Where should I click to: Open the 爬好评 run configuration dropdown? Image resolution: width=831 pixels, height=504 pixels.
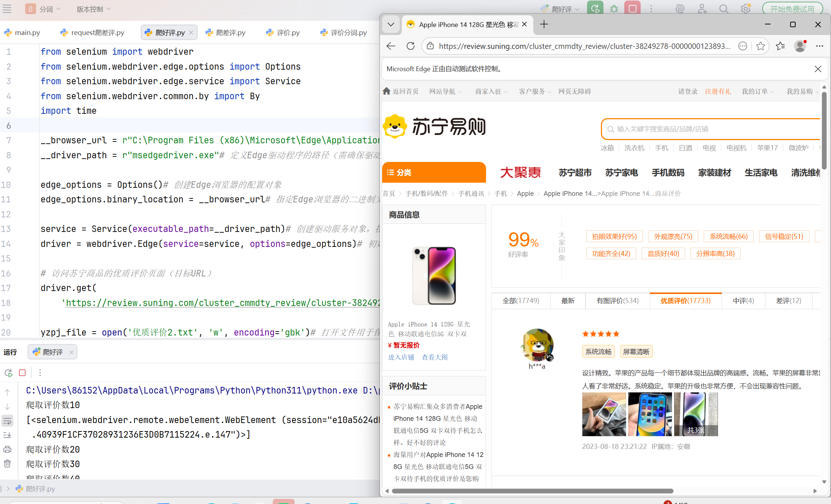click(560, 9)
